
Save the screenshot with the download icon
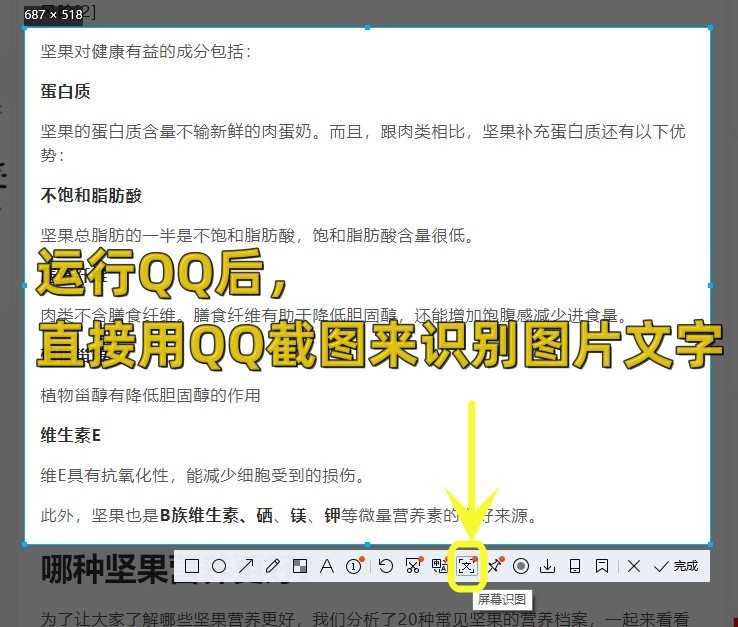[547, 566]
